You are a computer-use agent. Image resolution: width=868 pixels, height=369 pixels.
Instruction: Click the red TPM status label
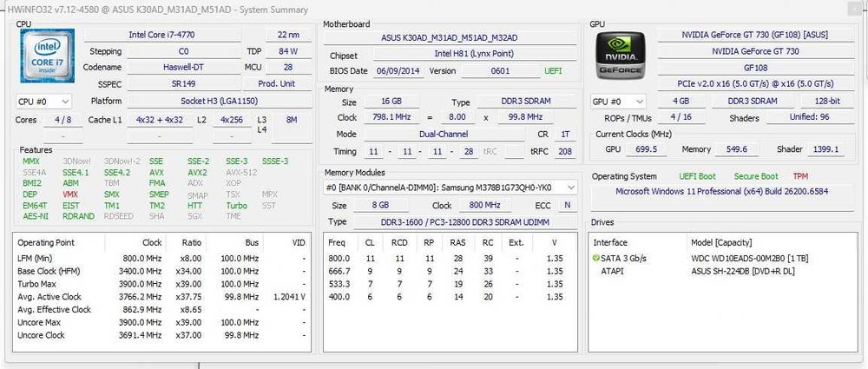point(800,176)
